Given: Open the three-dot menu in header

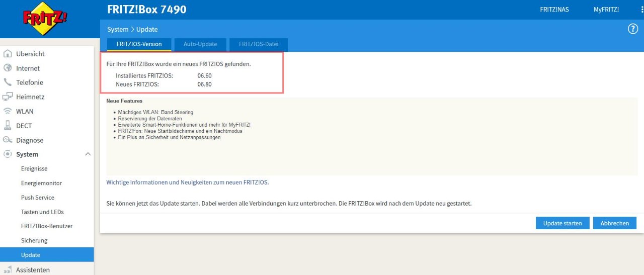Looking at the screenshot, I should point(642,10).
